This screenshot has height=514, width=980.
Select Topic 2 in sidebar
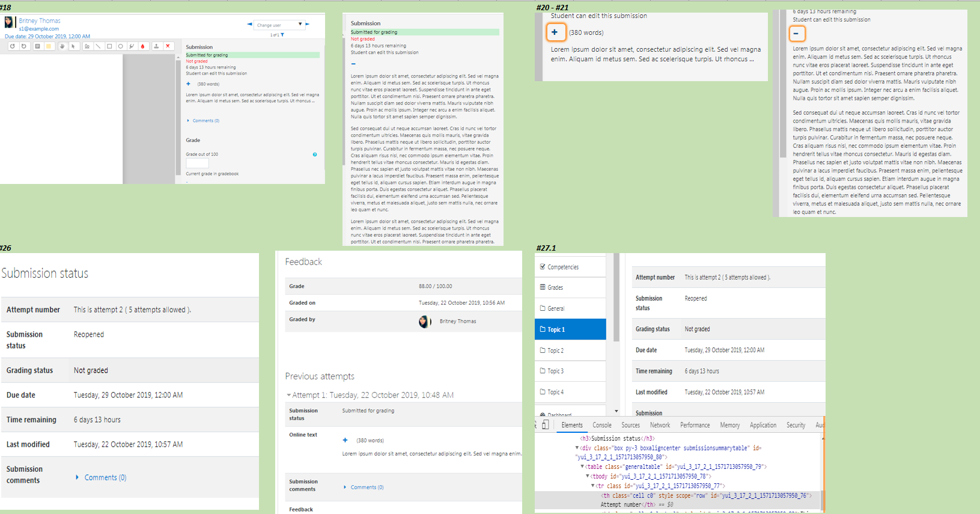pyautogui.click(x=556, y=350)
